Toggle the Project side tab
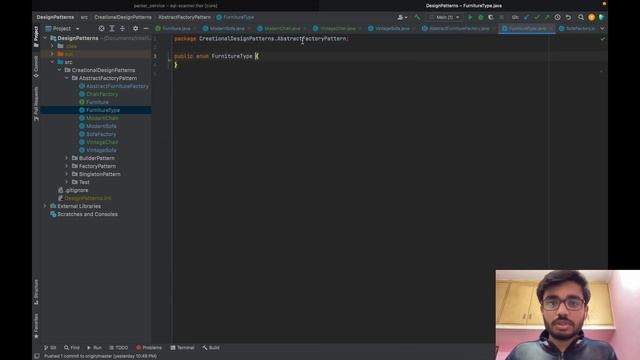640x360 pixels. click(36, 37)
